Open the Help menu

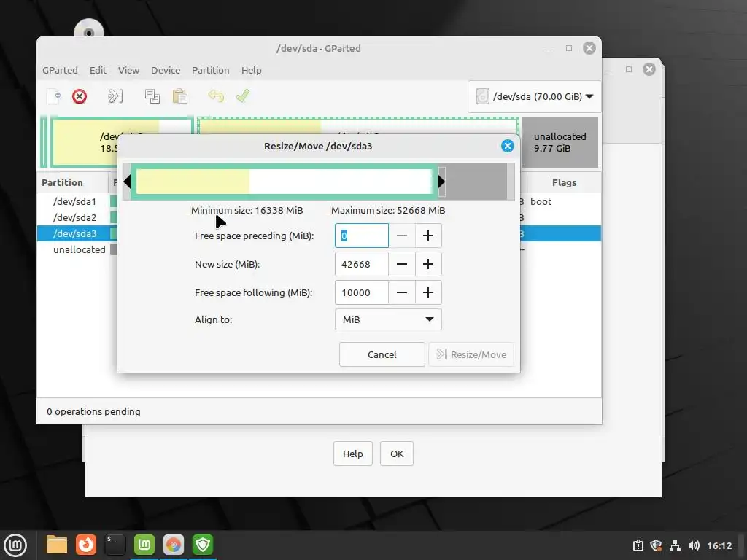(251, 71)
